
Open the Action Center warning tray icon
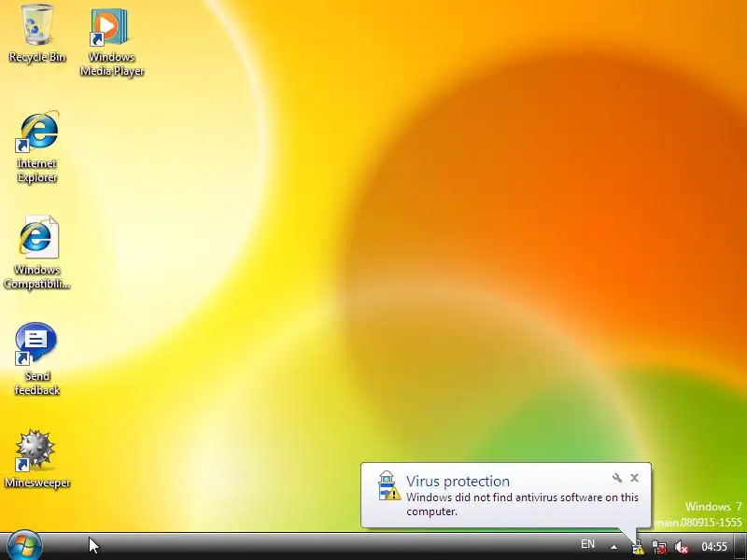(x=638, y=547)
